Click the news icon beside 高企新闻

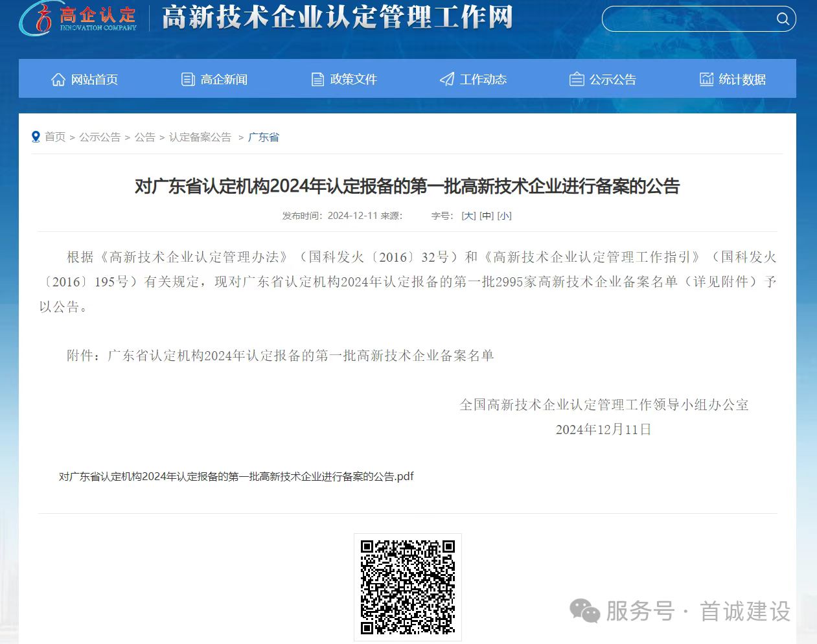pyautogui.click(x=188, y=80)
